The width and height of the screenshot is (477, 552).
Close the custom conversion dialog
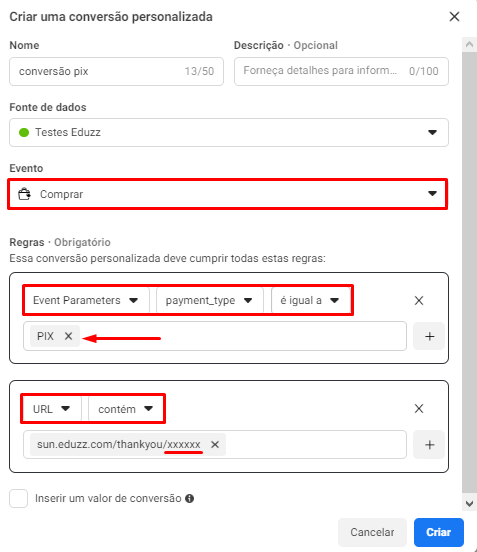(x=454, y=17)
